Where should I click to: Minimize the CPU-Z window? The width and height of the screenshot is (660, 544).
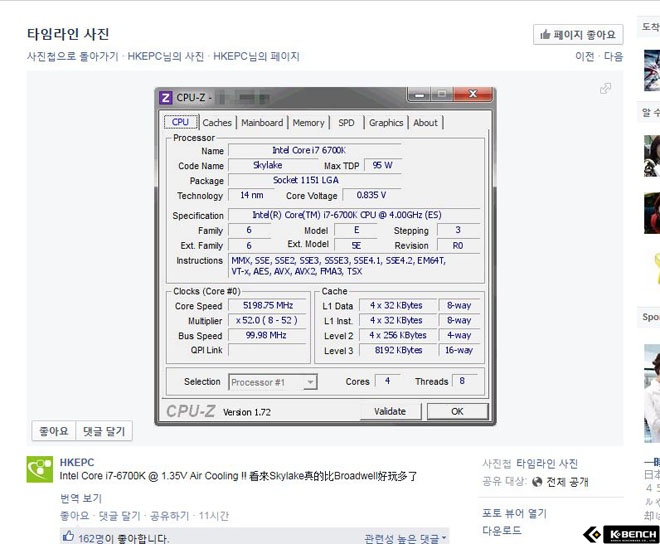pyautogui.click(x=419, y=94)
